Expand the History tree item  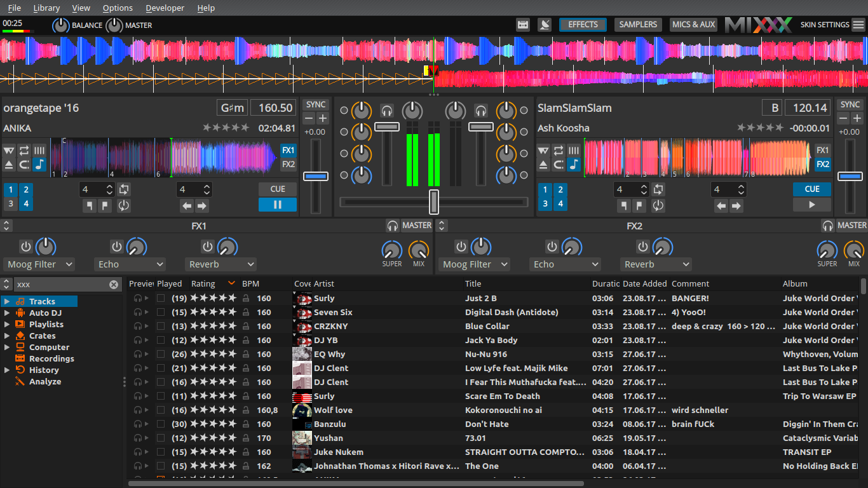(7, 370)
